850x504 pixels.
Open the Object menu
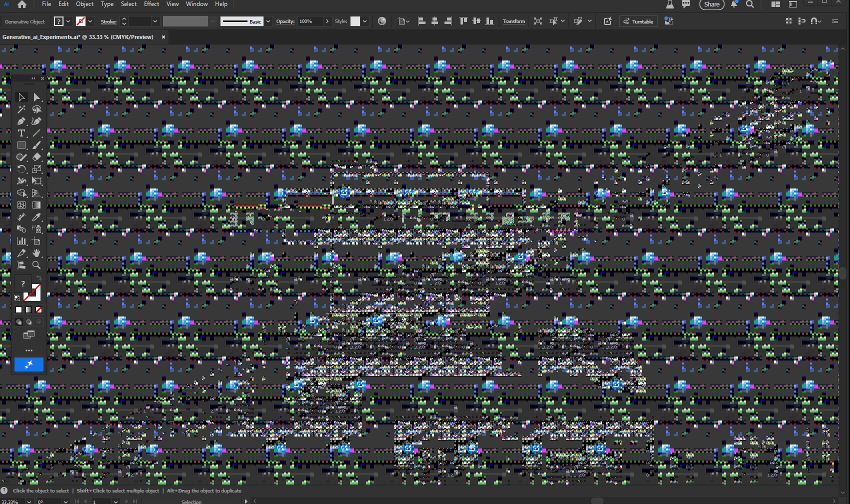[84, 4]
